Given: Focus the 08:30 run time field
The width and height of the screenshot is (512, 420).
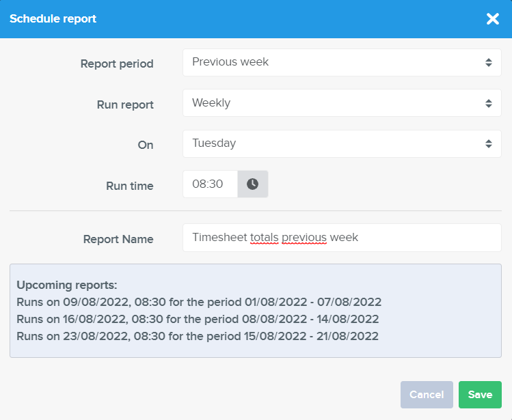Looking at the screenshot, I should [x=210, y=184].
